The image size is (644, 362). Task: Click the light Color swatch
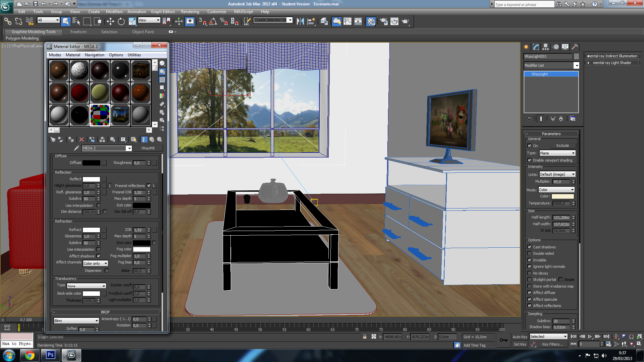562,196
